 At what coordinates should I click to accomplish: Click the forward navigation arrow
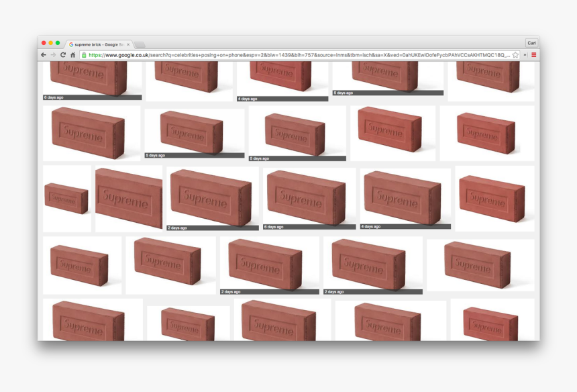(54, 55)
